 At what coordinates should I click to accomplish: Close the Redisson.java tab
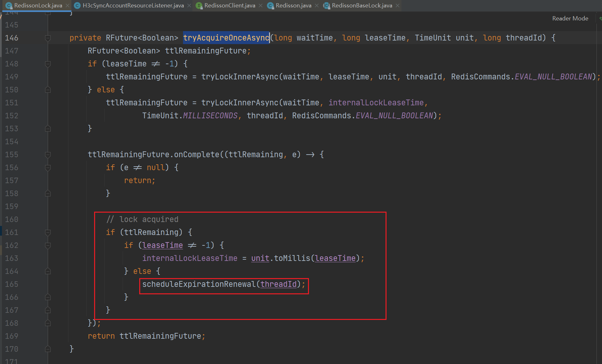click(x=317, y=6)
